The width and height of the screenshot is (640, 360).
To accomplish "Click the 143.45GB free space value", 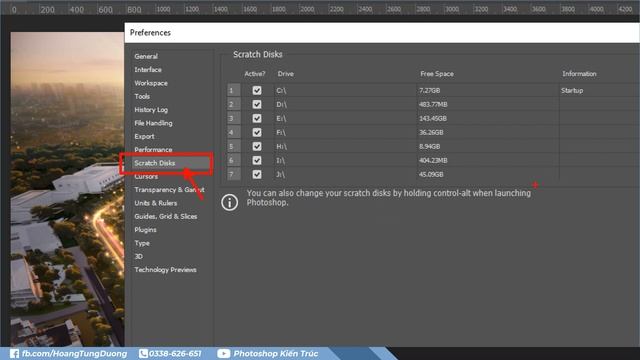I will [x=433, y=118].
